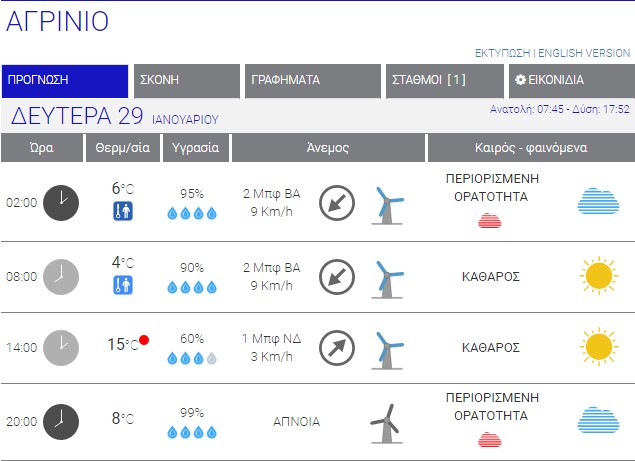Click the northeast wind direction arrow at 08:00
This screenshot has height=461, width=635.
(337, 275)
